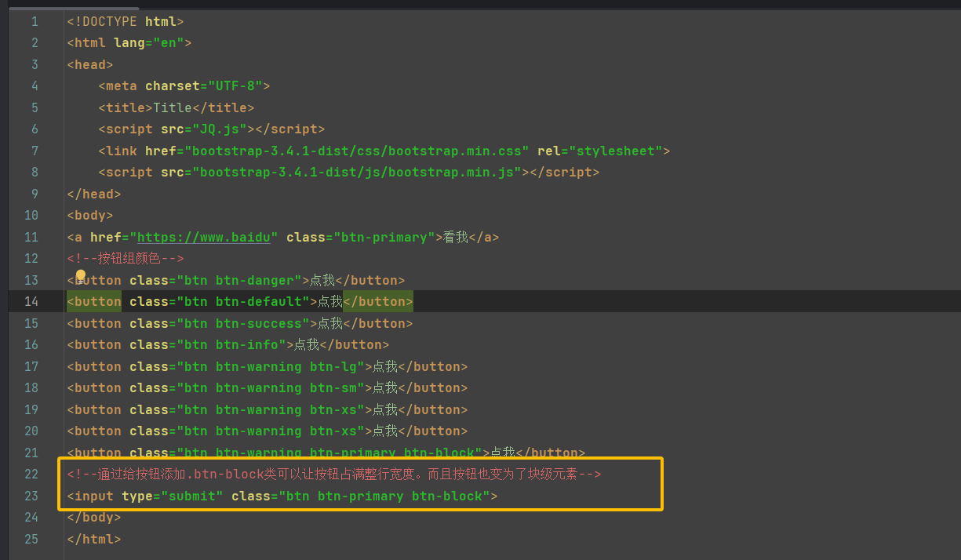
Task: Select the "btn btn-danger" class value
Action: [238, 280]
